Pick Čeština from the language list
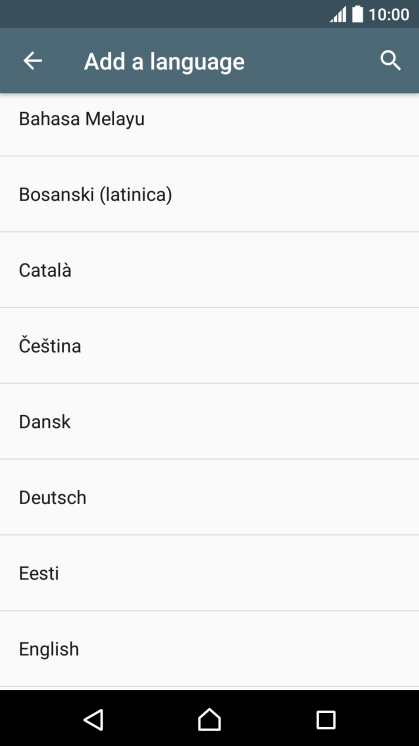Image resolution: width=419 pixels, height=746 pixels. tap(209, 345)
